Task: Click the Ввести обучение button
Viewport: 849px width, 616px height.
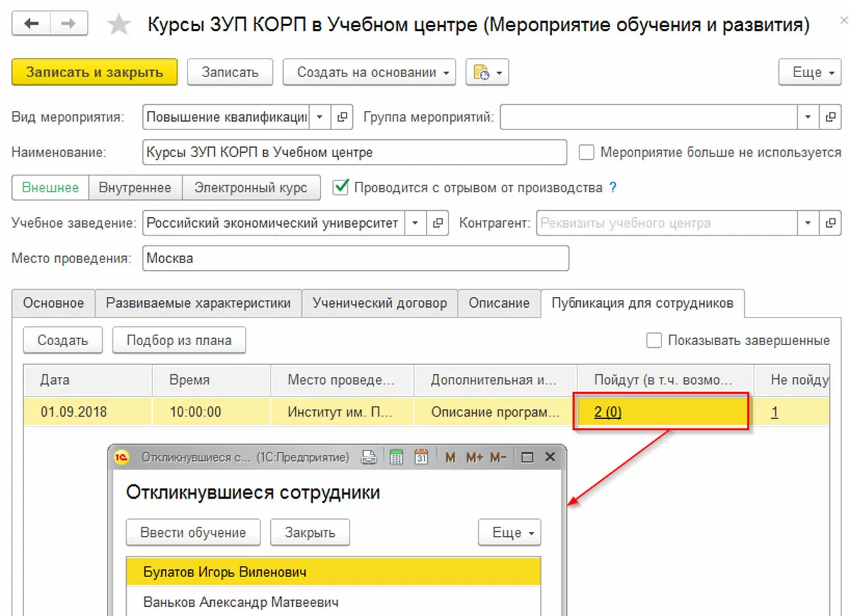Action: click(193, 533)
